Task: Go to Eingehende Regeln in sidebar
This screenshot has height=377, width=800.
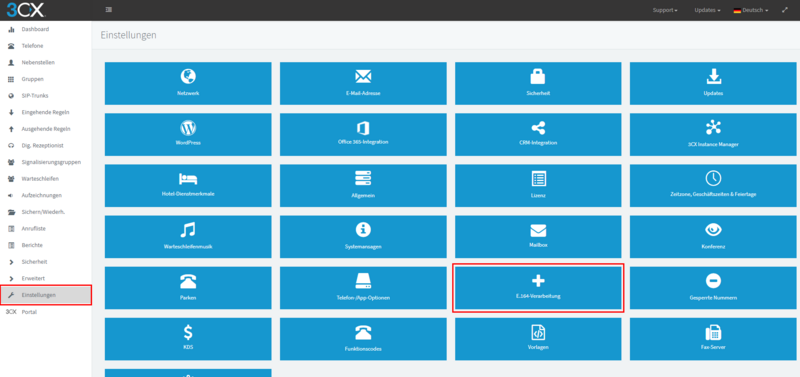Action: (x=46, y=112)
